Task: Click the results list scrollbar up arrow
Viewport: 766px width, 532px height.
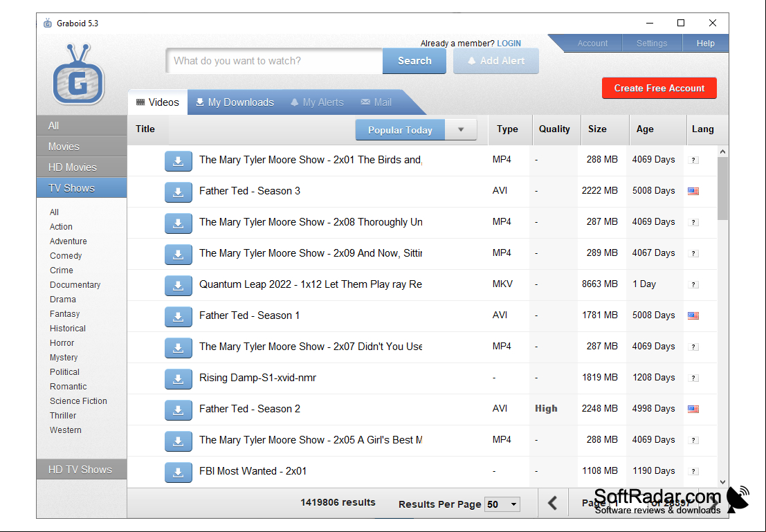Action: pyautogui.click(x=723, y=152)
